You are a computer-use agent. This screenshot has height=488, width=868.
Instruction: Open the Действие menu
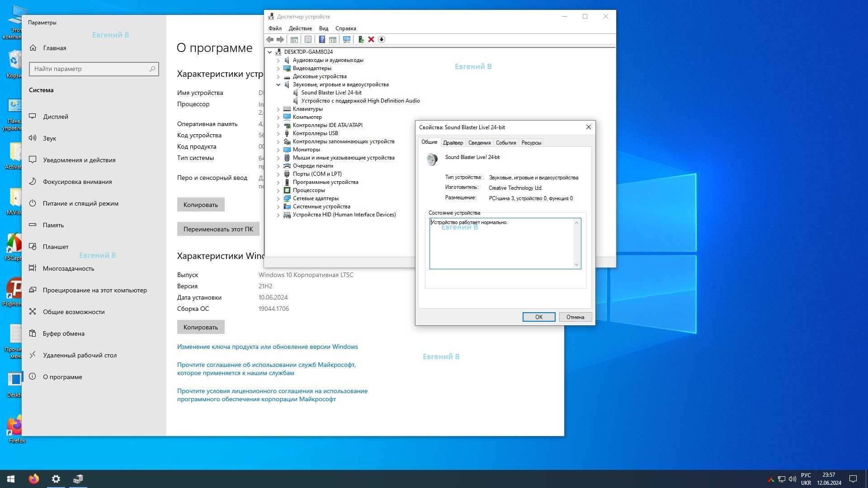300,28
